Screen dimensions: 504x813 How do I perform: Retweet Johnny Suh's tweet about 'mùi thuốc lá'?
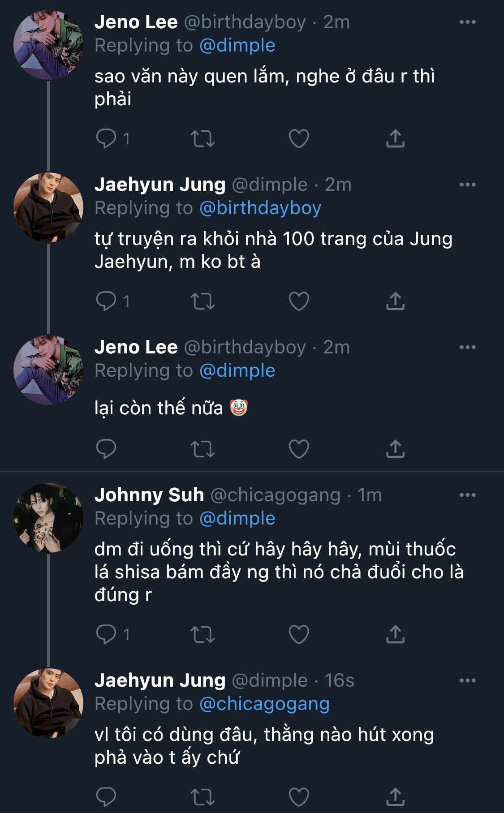point(202,634)
